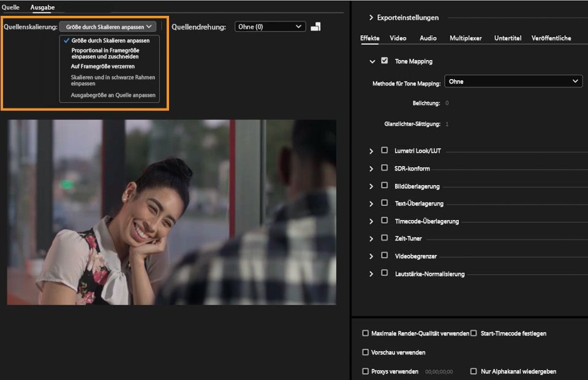Viewport: 588px width, 380px height.
Task: Choose Auf Framegröße verzerren option
Action: [x=103, y=66]
